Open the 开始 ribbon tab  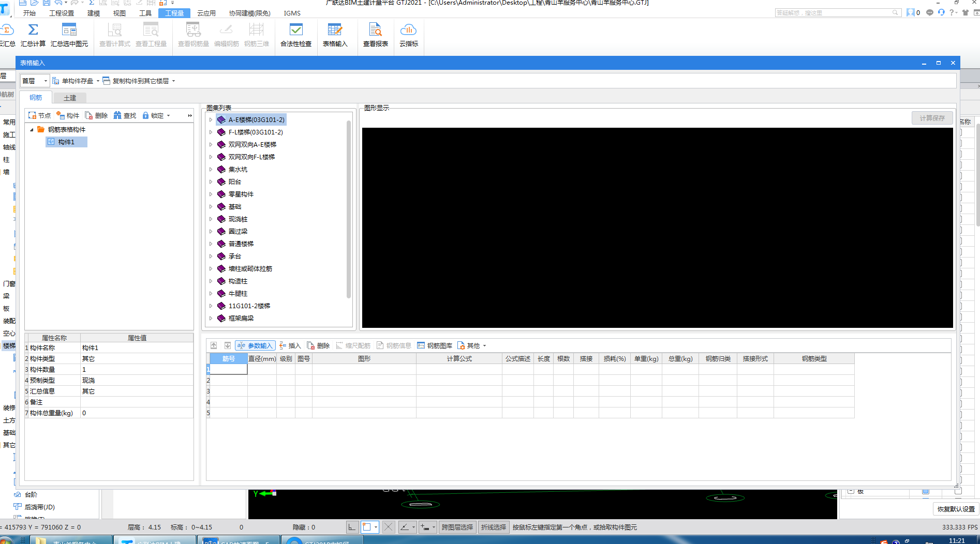tap(29, 13)
